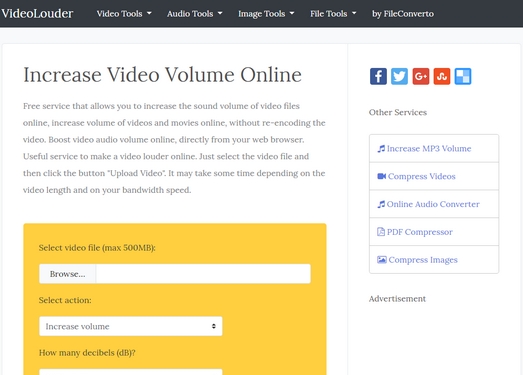523x375 pixels.
Task: Click the How many decibels (dB)? label
Action: [87, 353]
